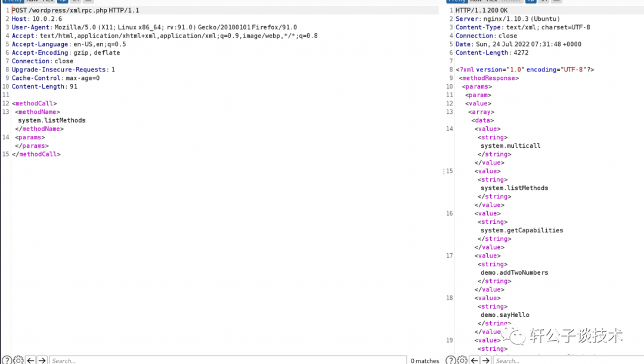Image resolution: width=644 pixels, height=364 pixels.
Task: Click the request's closing </params> tag
Action: pyautogui.click(x=32, y=146)
